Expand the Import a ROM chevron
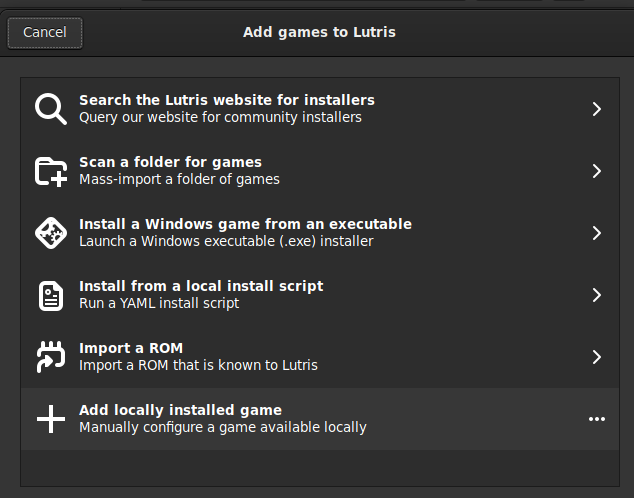Screen dimensions: 634x498 coord(597,357)
